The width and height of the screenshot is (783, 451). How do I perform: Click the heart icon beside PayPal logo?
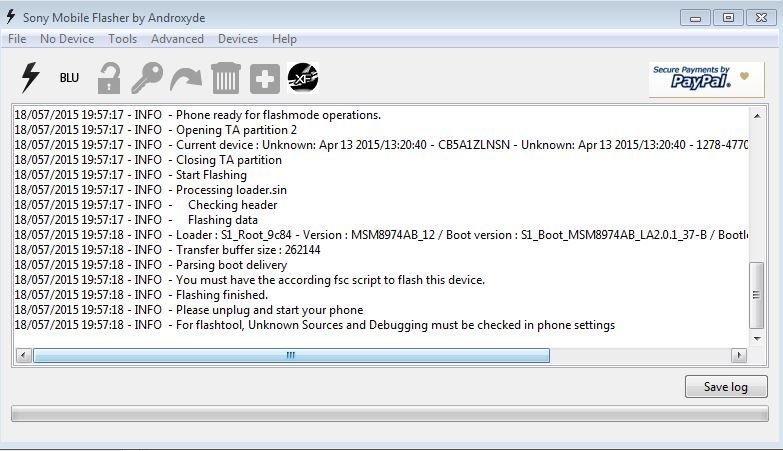[744, 76]
